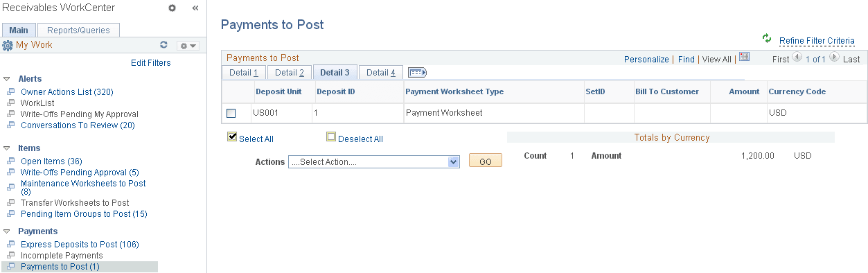Click the Find link in grid header
Screen dimensions: 868x273
pos(687,60)
